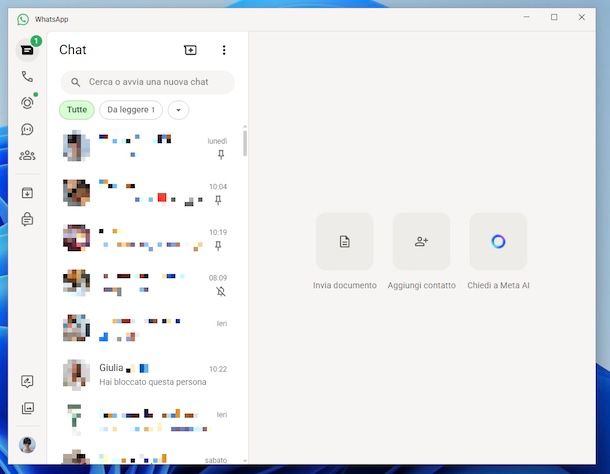Open the chat dated lunedì

tap(146, 147)
